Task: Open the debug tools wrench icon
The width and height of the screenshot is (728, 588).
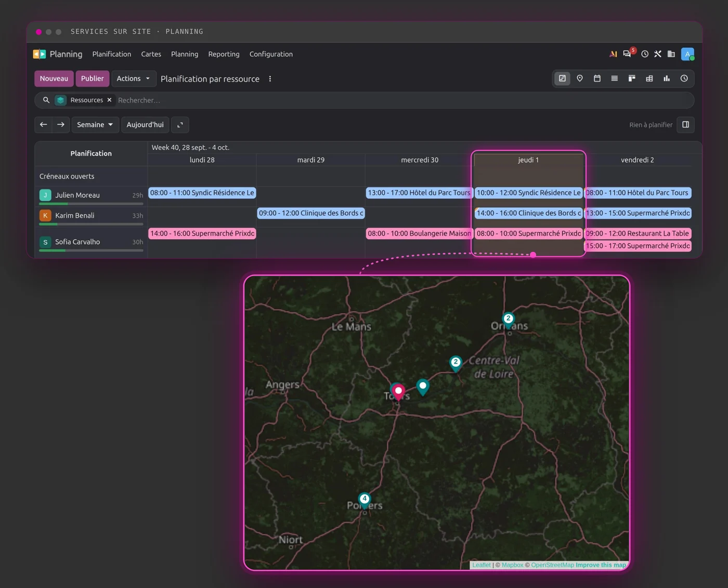Action: [x=658, y=54]
